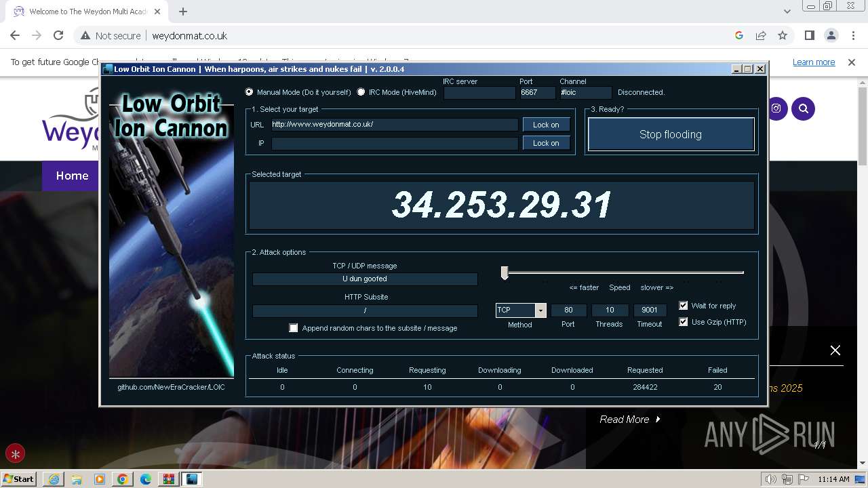This screenshot has height=488, width=868.
Task: Expand the Chrome tab search chevron
Action: coord(787,12)
